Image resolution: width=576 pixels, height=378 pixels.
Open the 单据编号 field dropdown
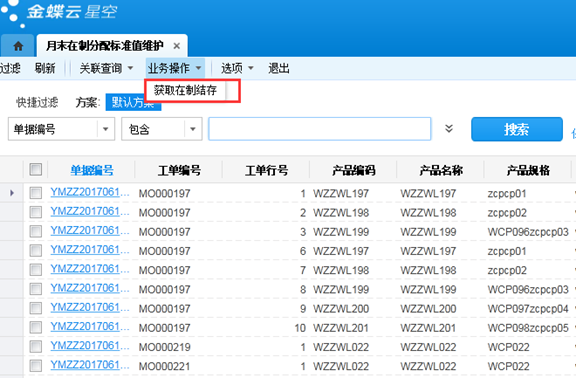click(x=106, y=129)
